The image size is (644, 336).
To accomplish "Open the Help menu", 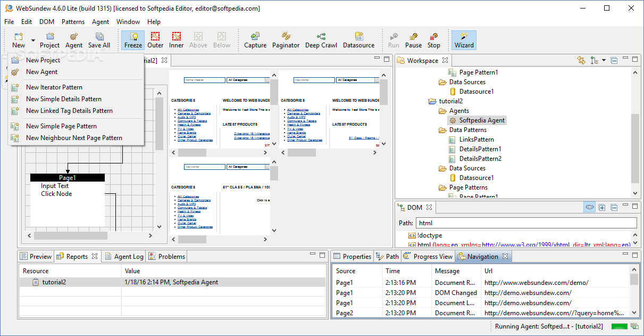I will click(154, 22).
